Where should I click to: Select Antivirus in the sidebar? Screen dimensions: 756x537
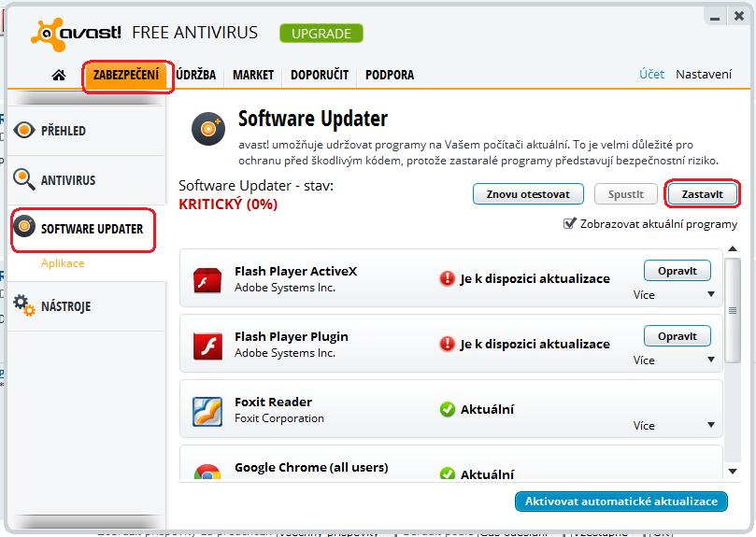tap(87, 180)
